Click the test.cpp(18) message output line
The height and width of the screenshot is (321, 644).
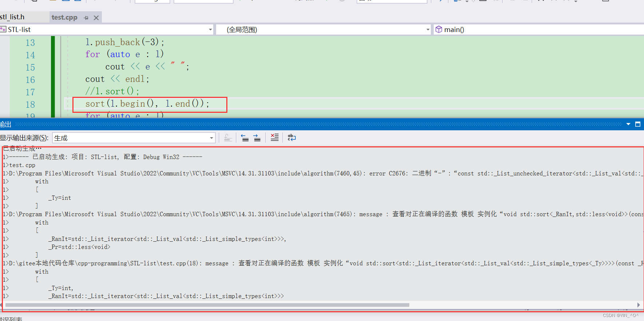click(x=323, y=263)
